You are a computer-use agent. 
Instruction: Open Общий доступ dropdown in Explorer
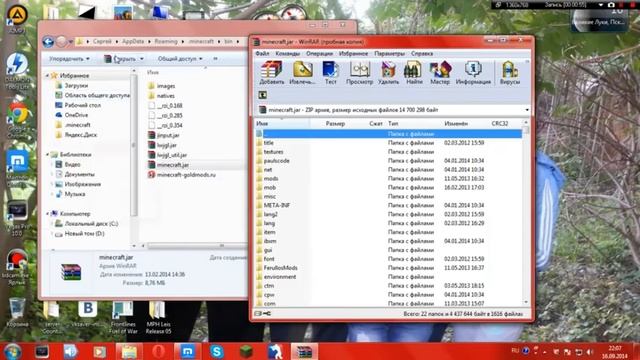(180, 59)
